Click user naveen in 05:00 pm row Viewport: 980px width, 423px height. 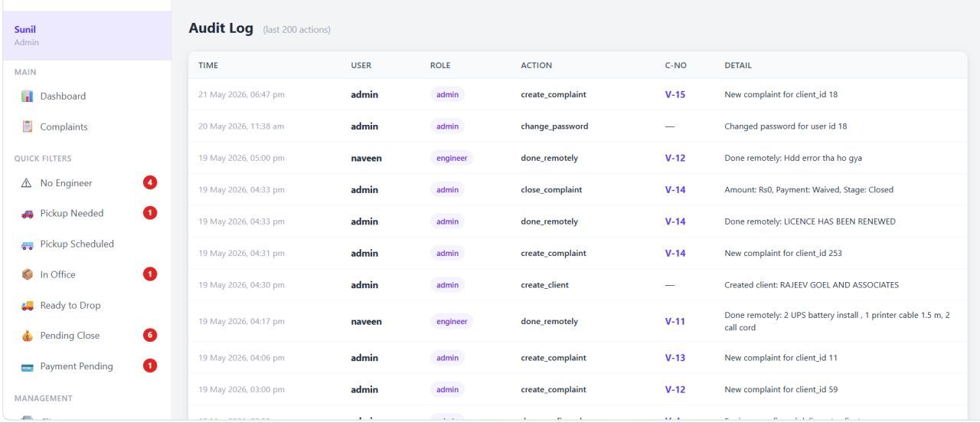pos(366,158)
